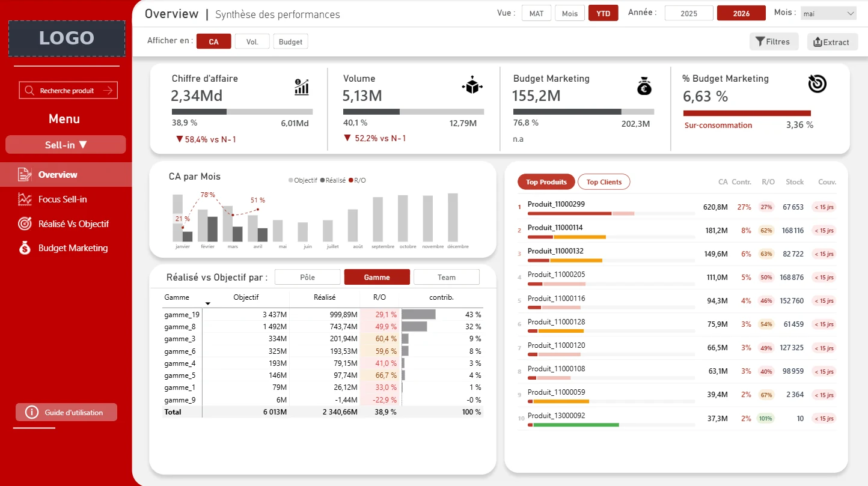Click the Budget Marketing progress bar
Viewport: 868px width, 486px height.
pos(584,112)
